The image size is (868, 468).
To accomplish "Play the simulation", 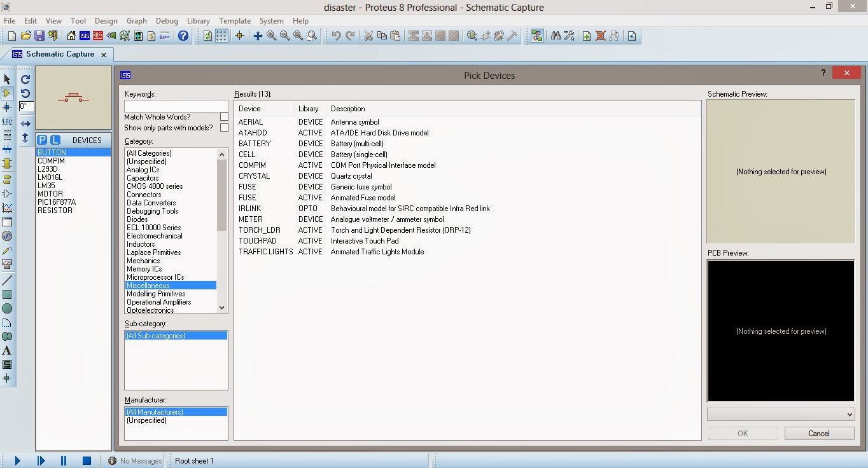I will pos(17,460).
